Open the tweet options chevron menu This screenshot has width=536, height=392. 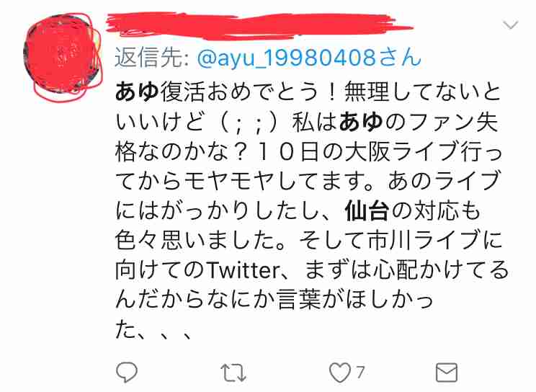click(510, 25)
